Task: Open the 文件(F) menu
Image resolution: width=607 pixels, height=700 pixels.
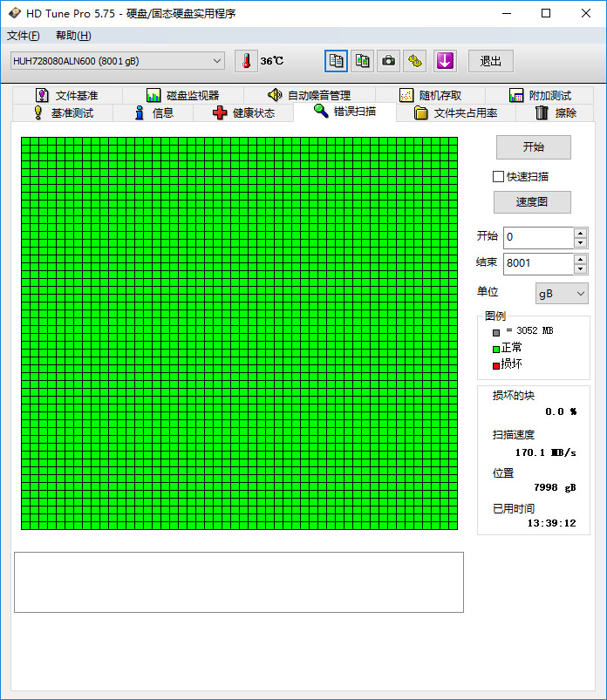Action: point(24,35)
